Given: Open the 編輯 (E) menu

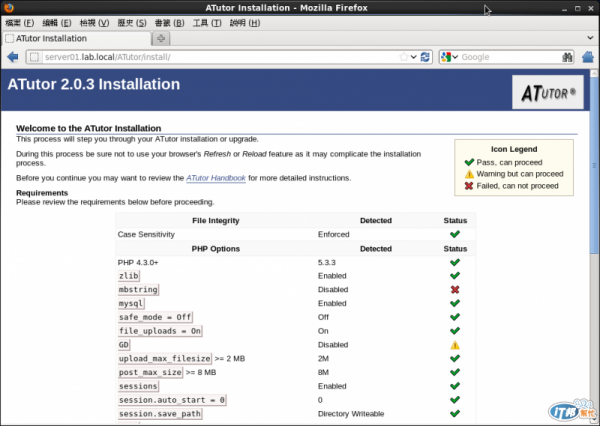Looking at the screenshot, I should (57, 23).
